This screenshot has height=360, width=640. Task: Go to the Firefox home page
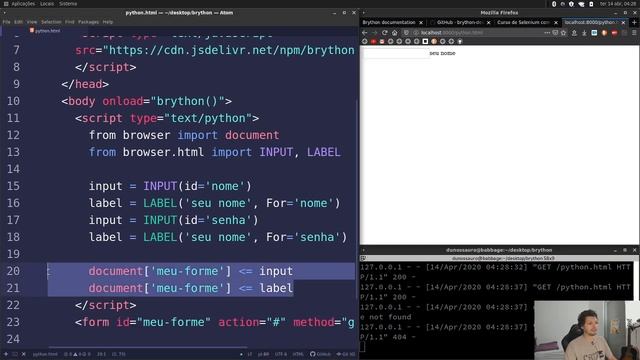[394, 33]
